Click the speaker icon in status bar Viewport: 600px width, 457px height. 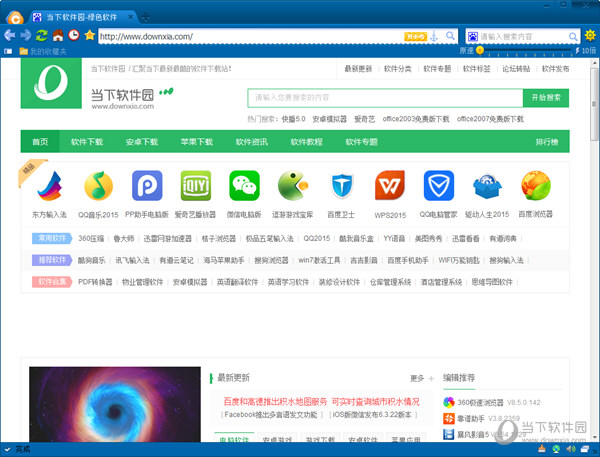(x=571, y=449)
